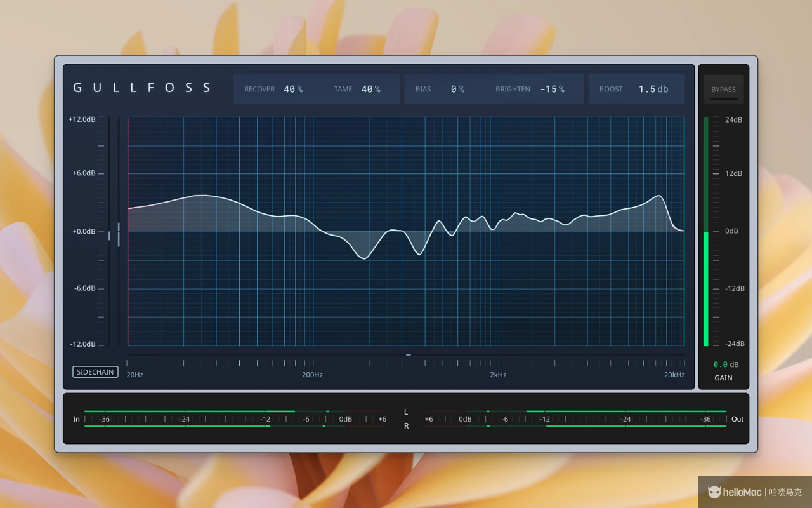
Task: Click the Out level meter label
Action: pyautogui.click(x=737, y=419)
